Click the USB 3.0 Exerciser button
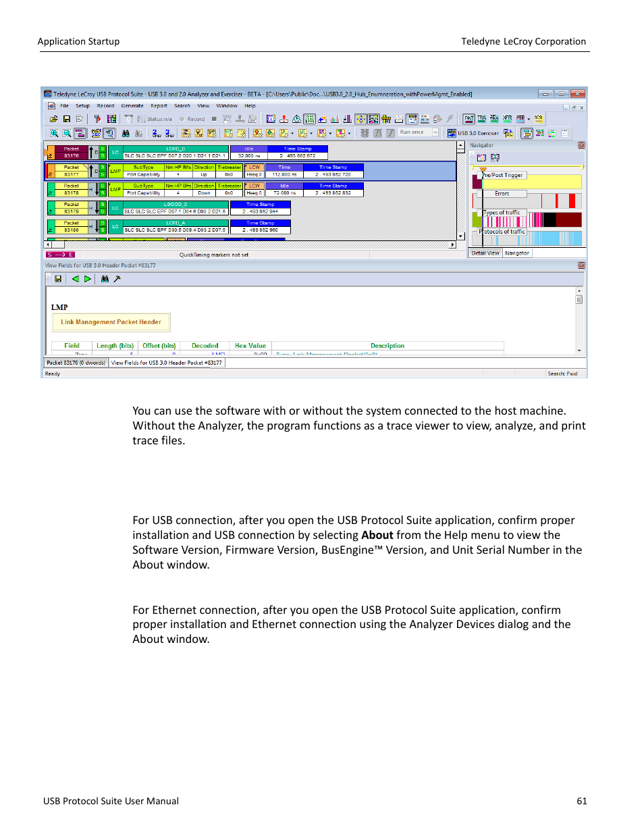 (x=473, y=133)
